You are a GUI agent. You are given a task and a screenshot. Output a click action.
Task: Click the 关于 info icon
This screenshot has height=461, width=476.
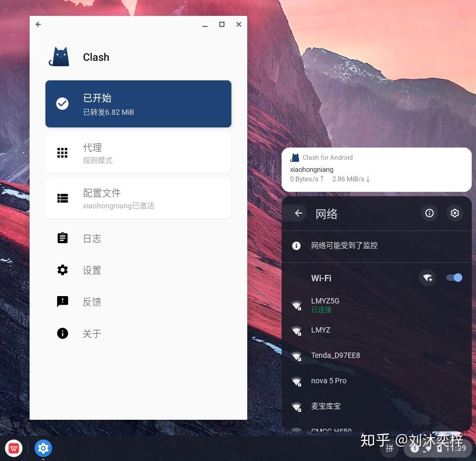(x=62, y=333)
